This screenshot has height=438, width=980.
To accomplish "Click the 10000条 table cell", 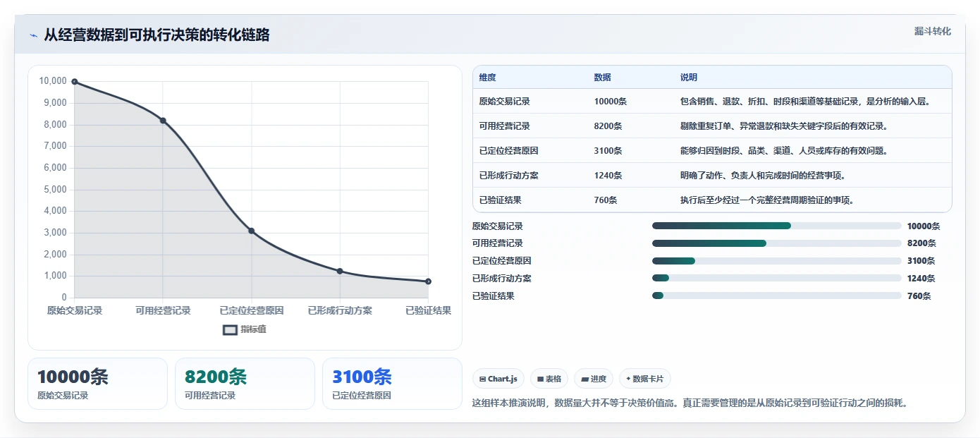I will (611, 102).
